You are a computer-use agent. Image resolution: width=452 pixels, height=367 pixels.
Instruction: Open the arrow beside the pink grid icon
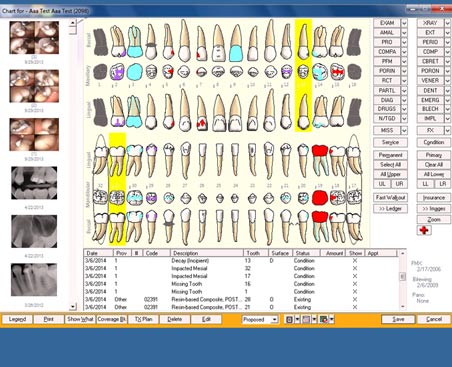314,319
